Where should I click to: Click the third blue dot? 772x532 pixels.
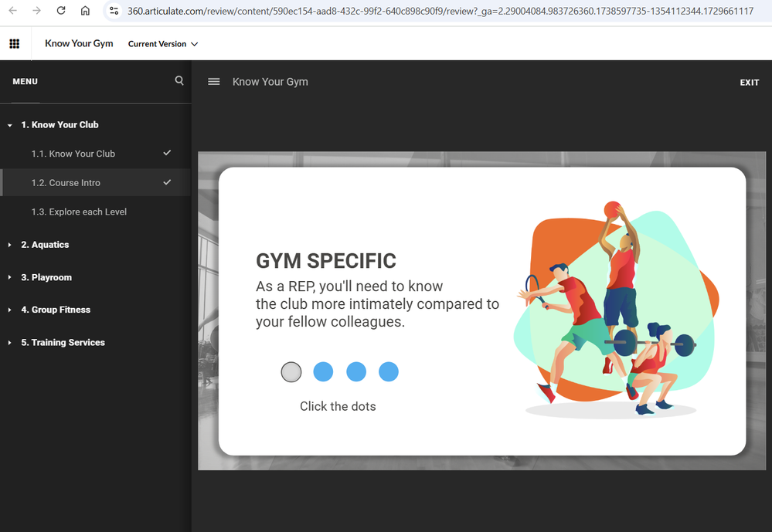tap(356, 371)
